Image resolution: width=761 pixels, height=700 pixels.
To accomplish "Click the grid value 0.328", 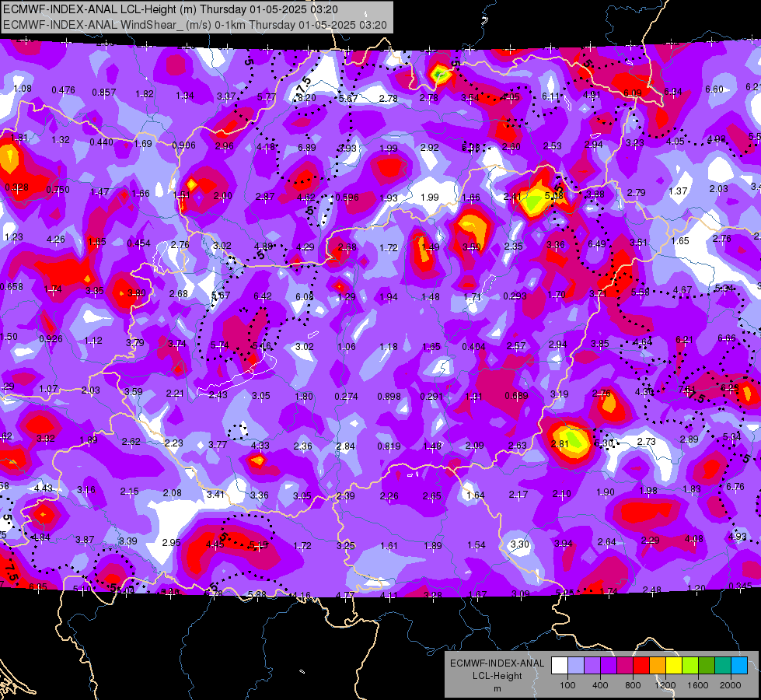I will (x=16, y=187).
